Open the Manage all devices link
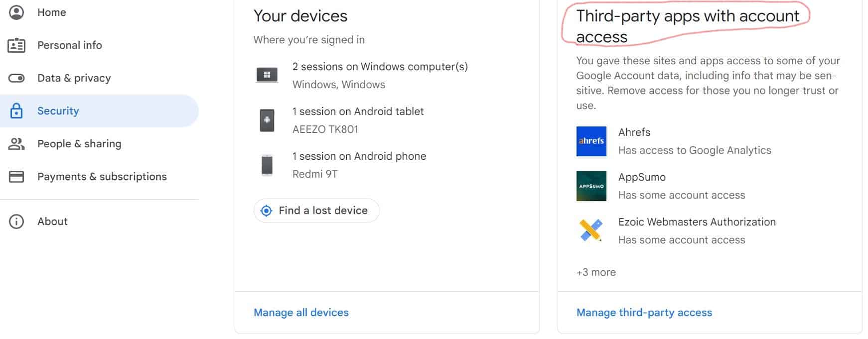Image resolution: width=868 pixels, height=339 pixels. tap(301, 313)
